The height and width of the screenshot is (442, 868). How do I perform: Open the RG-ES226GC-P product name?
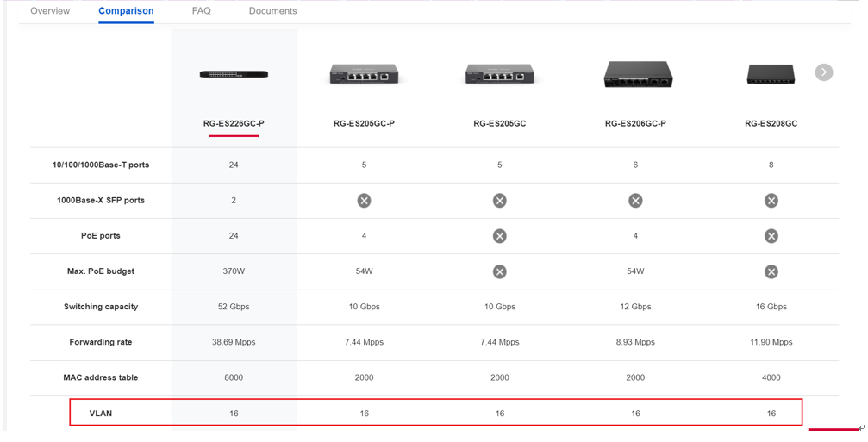234,123
